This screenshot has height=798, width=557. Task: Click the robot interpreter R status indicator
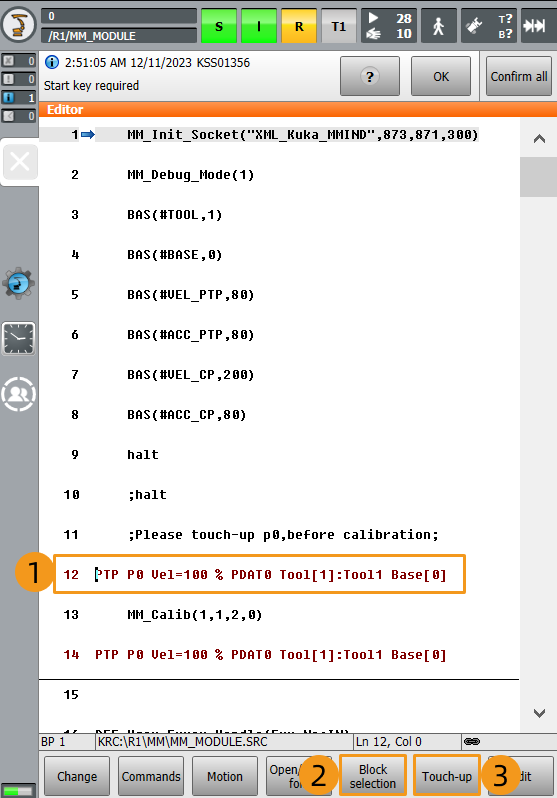299,26
